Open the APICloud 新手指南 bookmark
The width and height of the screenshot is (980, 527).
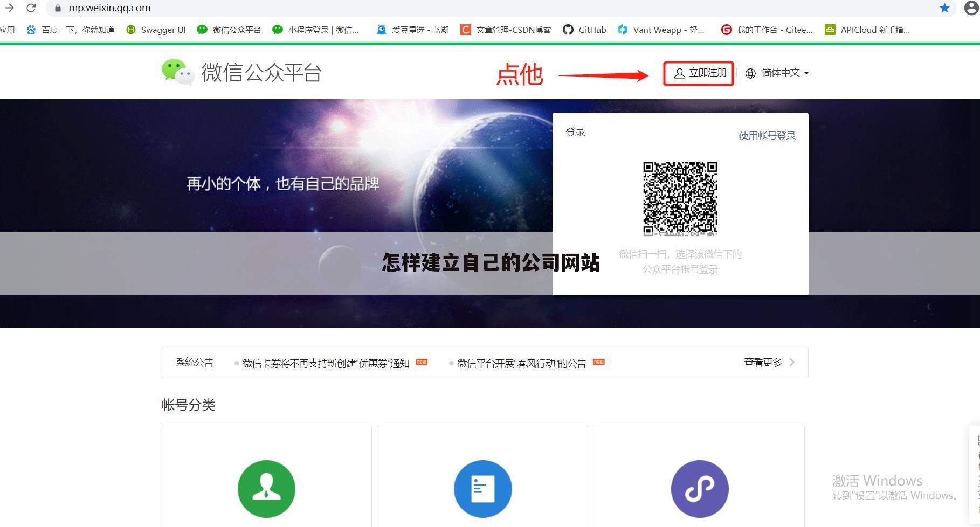(x=867, y=30)
